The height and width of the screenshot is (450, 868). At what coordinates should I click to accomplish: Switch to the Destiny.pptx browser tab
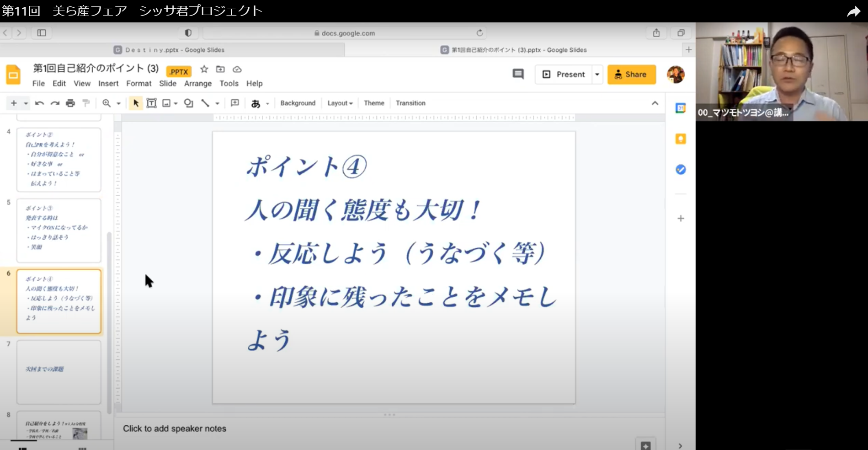(172, 50)
